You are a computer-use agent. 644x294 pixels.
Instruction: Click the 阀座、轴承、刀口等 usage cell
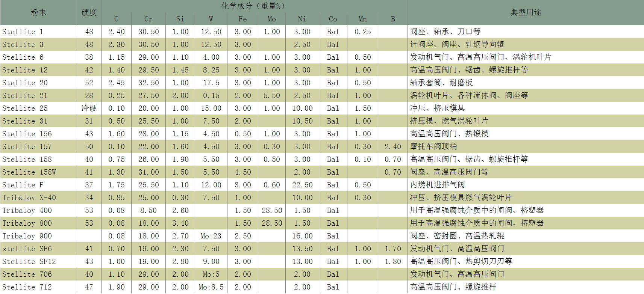point(445,32)
